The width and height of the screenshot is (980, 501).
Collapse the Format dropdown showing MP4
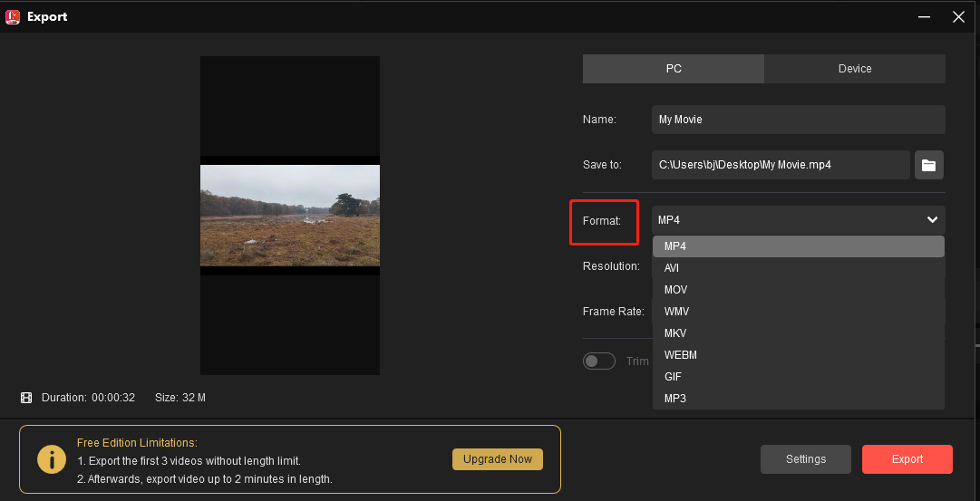coord(798,220)
